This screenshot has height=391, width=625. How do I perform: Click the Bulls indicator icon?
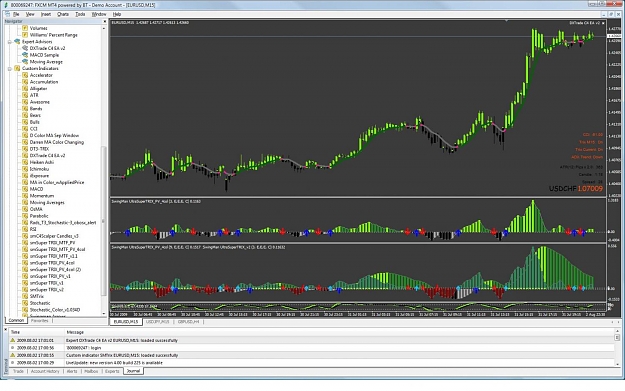pyautogui.click(x=25, y=122)
